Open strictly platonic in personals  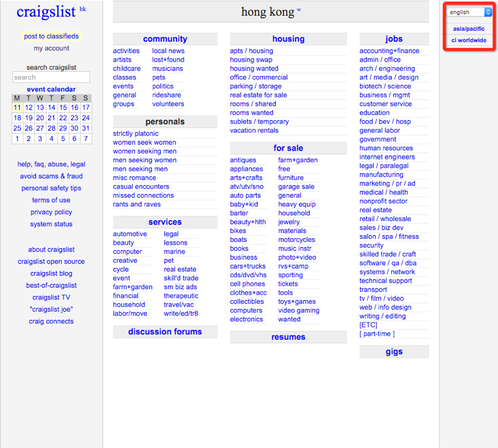point(135,133)
